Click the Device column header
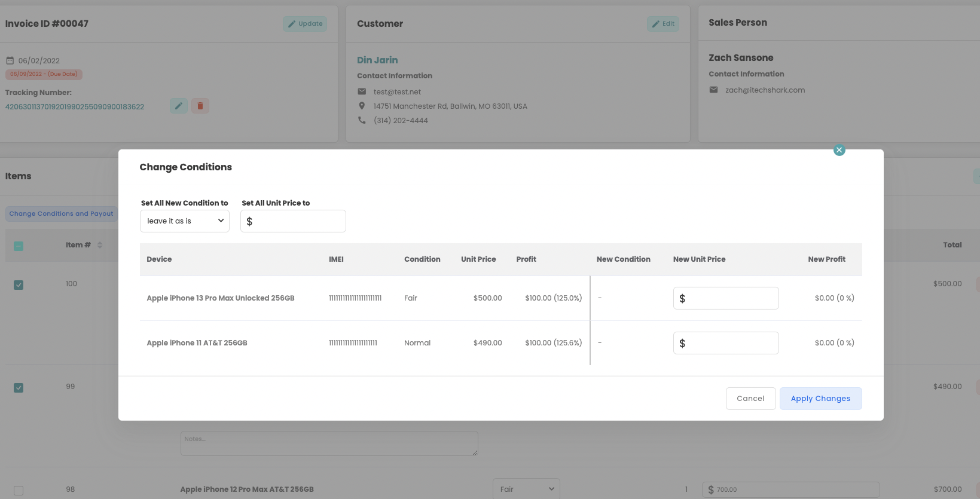Viewport: 980px width, 499px height. (159, 259)
